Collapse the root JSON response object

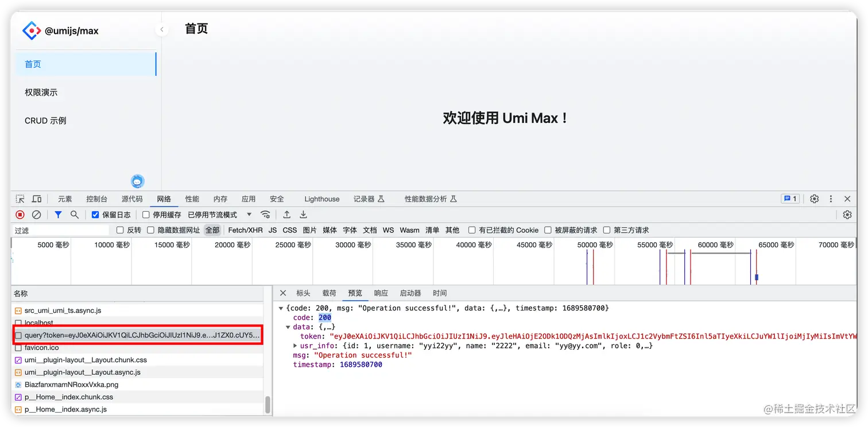click(281, 308)
